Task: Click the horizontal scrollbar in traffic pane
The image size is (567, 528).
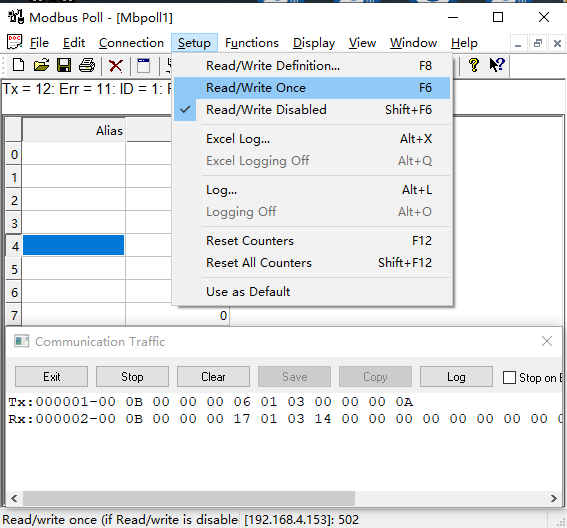Action: tap(189, 498)
